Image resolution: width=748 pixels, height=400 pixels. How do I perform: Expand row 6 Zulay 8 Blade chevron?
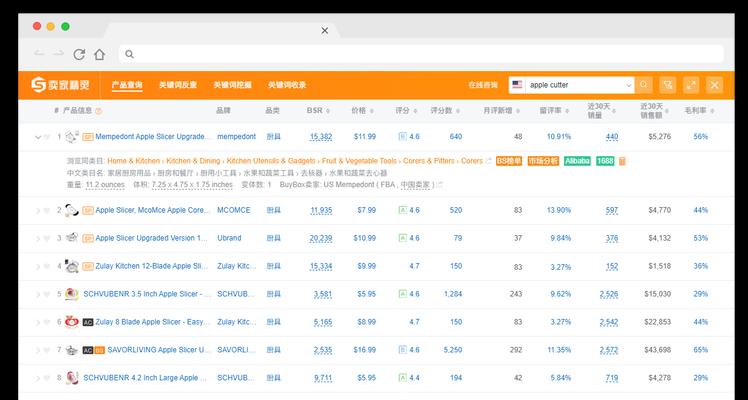(38, 323)
